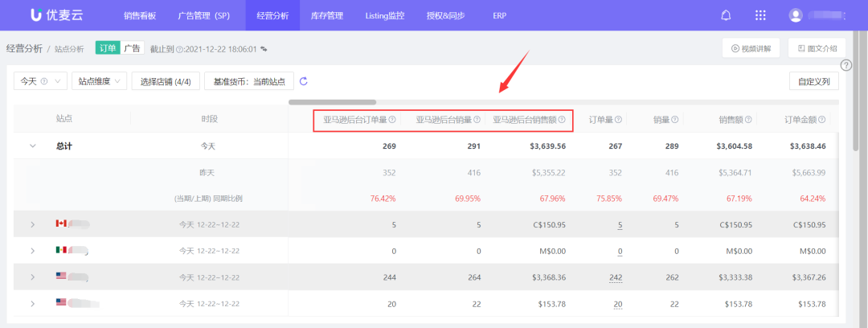Open the user account avatar
Screen dimensions: 868x328
[x=796, y=15]
